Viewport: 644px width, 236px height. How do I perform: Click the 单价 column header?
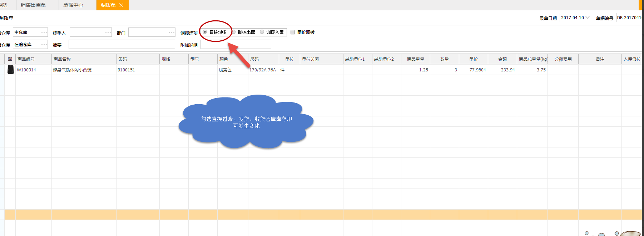pos(474,59)
